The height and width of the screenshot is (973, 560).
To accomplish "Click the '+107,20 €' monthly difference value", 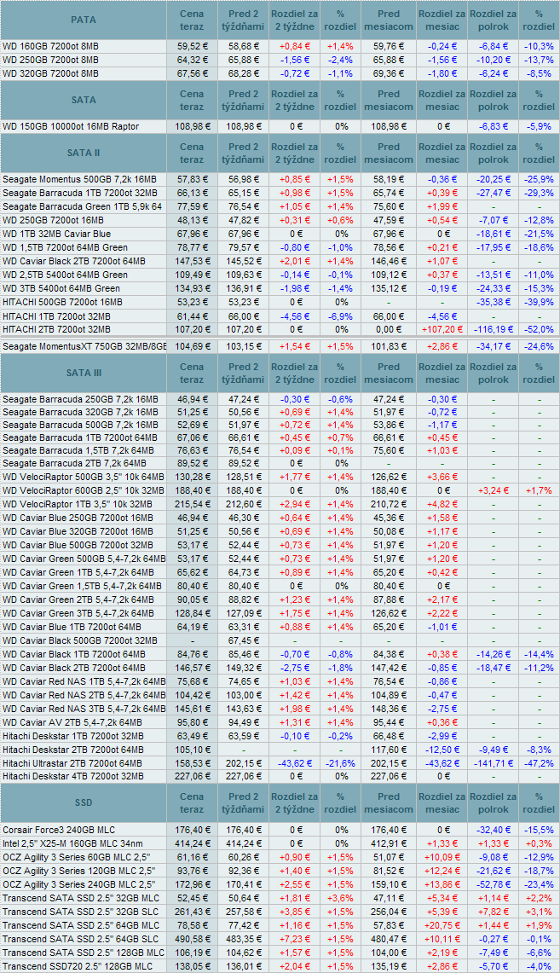I will pyautogui.click(x=442, y=329).
